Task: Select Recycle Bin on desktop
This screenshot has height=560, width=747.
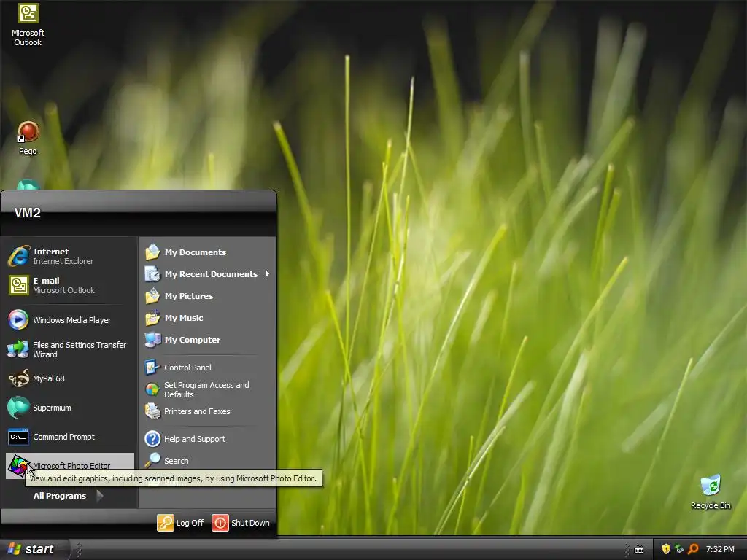Action: (x=711, y=492)
